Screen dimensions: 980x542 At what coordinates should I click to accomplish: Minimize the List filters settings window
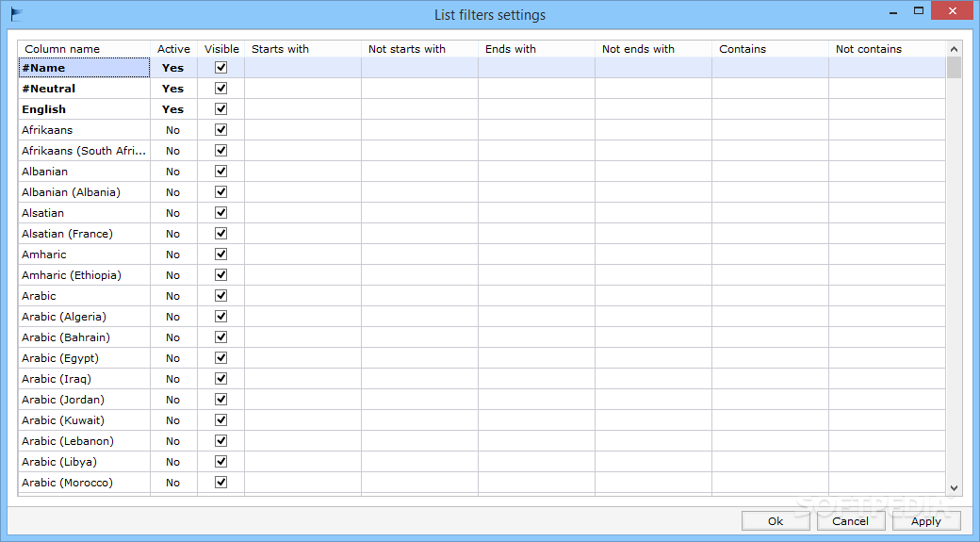click(893, 11)
